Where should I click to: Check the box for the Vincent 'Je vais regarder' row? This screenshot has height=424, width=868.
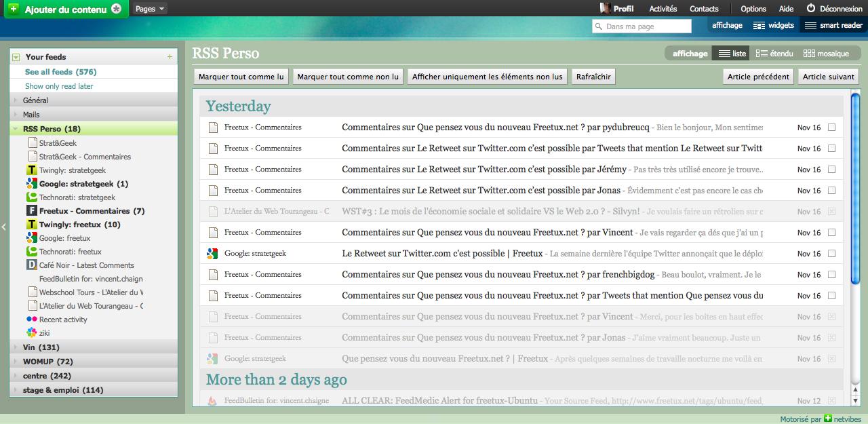pos(831,233)
